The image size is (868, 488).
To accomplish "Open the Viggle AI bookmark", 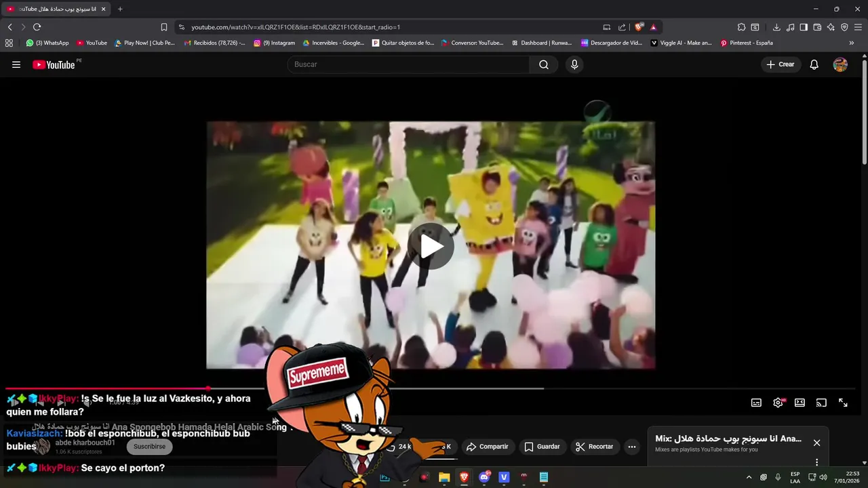I will click(682, 43).
